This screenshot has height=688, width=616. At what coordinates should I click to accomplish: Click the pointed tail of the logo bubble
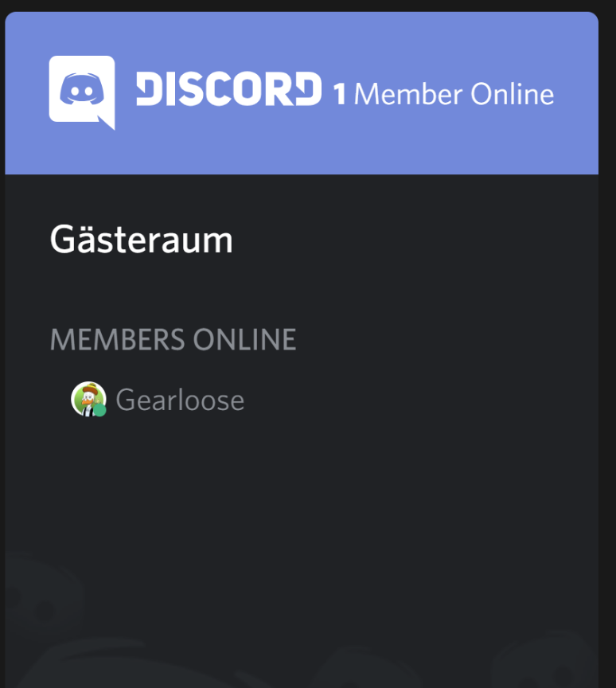click(107, 123)
